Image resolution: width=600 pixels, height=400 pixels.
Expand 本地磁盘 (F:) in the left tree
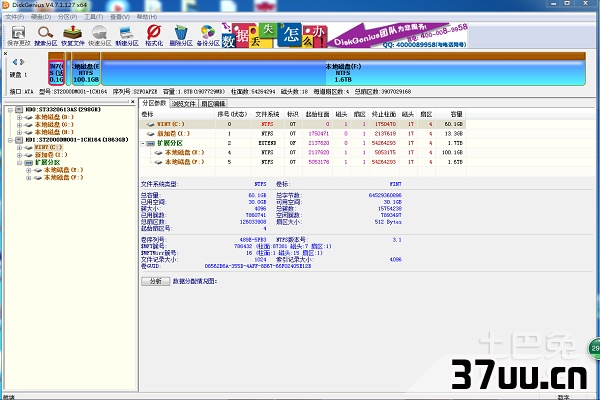pos(29,178)
